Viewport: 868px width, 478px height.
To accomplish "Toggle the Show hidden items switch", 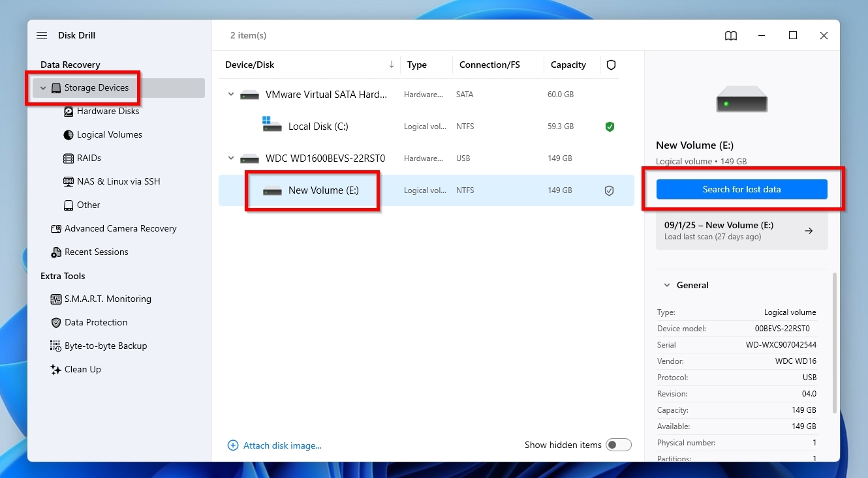I will (x=619, y=444).
